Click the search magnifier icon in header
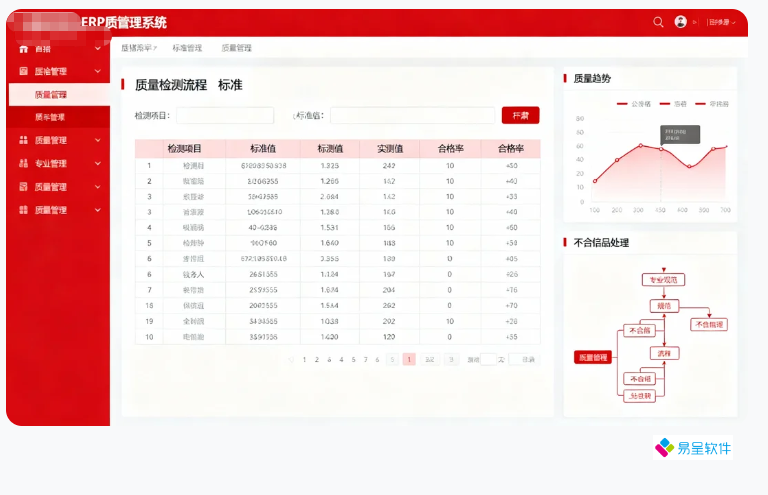Viewport: 768px width, 495px height. [658, 22]
